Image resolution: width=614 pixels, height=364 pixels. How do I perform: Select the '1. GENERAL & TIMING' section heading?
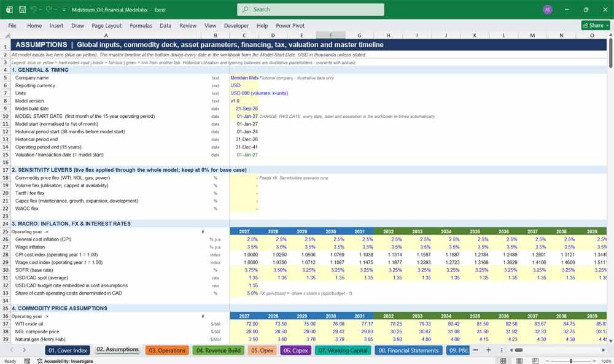[x=40, y=69]
